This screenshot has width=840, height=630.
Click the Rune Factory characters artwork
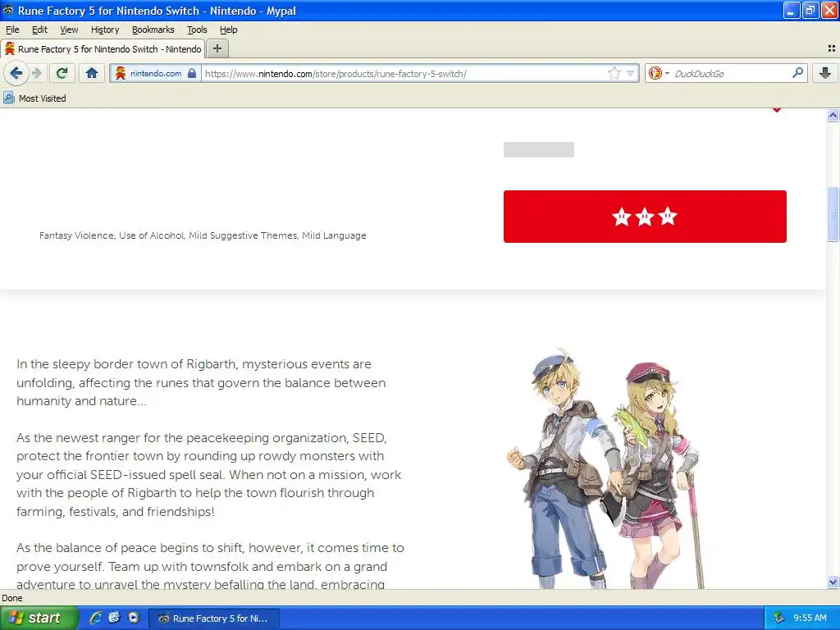[605, 468]
